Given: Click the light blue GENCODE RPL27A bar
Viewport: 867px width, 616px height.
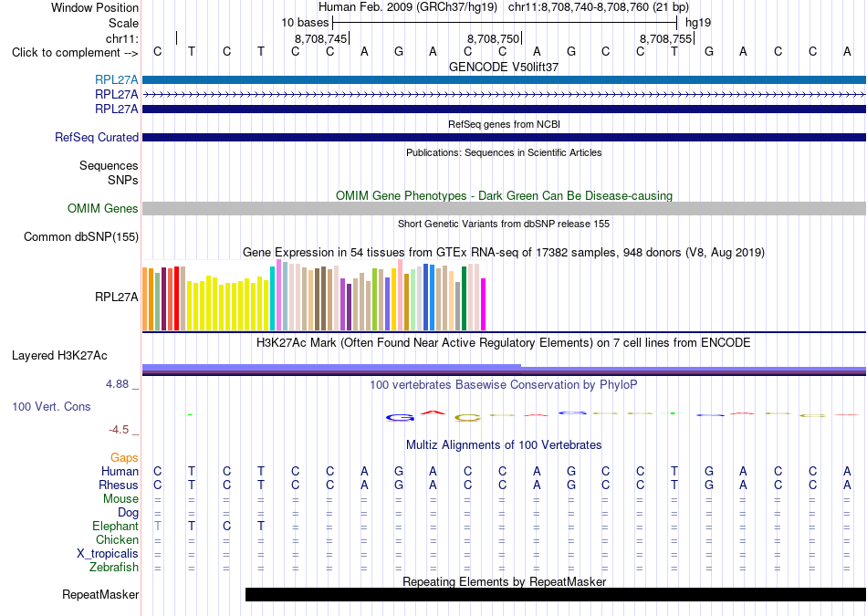Looking at the screenshot, I should pyautogui.click(x=504, y=79).
